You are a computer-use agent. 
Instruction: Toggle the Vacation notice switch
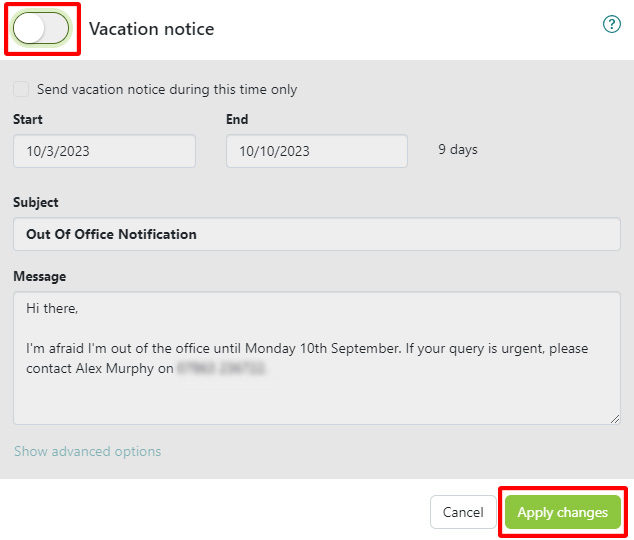tap(41, 29)
